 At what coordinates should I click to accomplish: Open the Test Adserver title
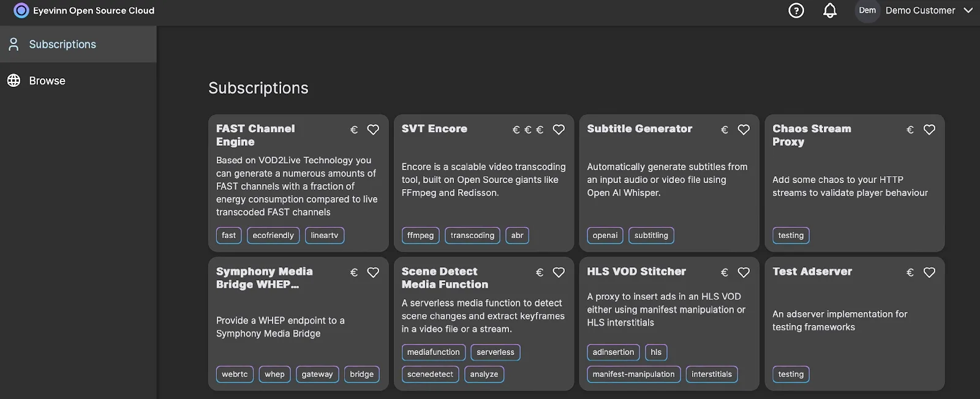[812, 271]
